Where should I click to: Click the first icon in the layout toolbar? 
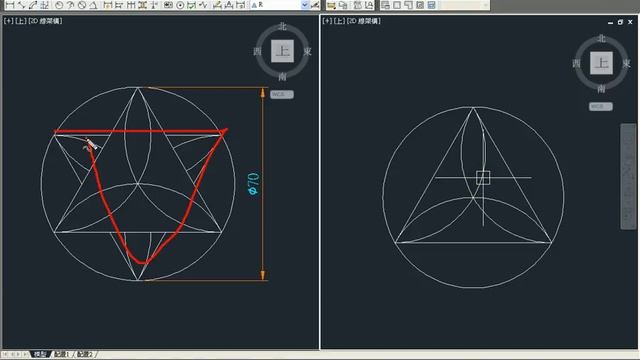click(330, 5)
